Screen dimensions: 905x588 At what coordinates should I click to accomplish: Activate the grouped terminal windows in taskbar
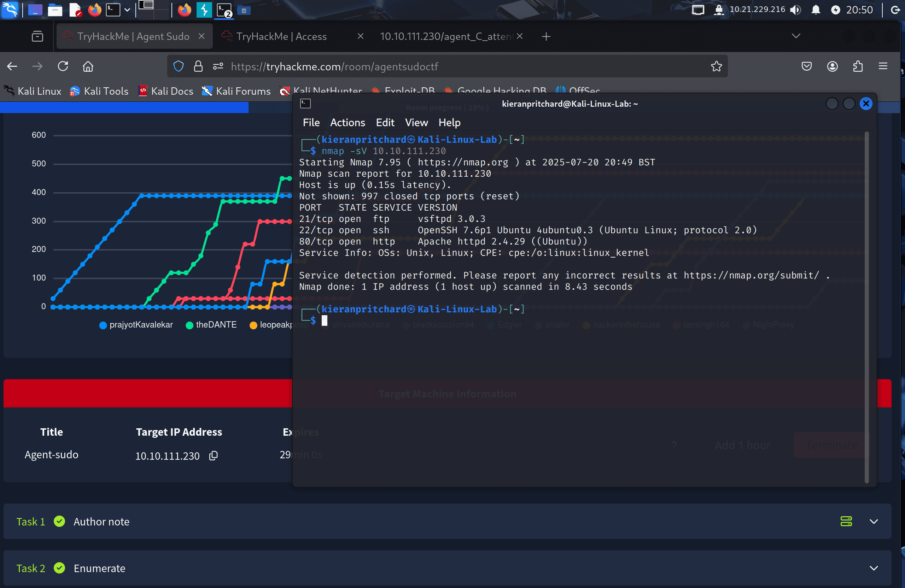224,10
